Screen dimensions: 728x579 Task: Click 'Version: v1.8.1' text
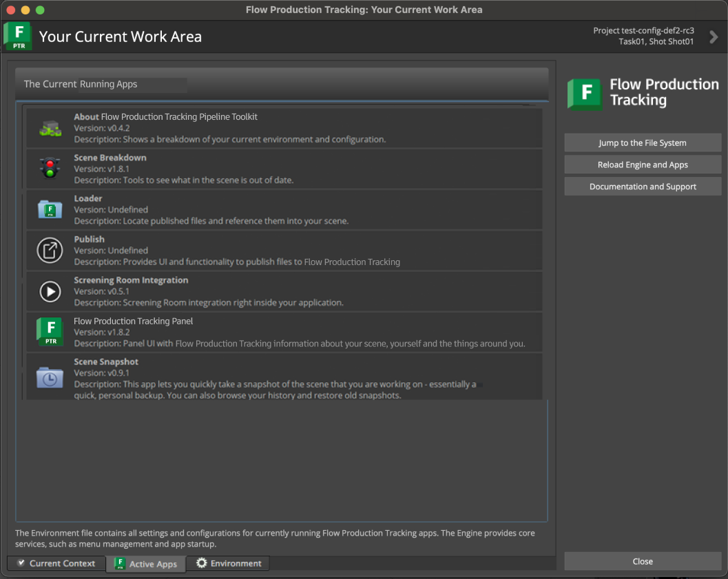(102, 169)
